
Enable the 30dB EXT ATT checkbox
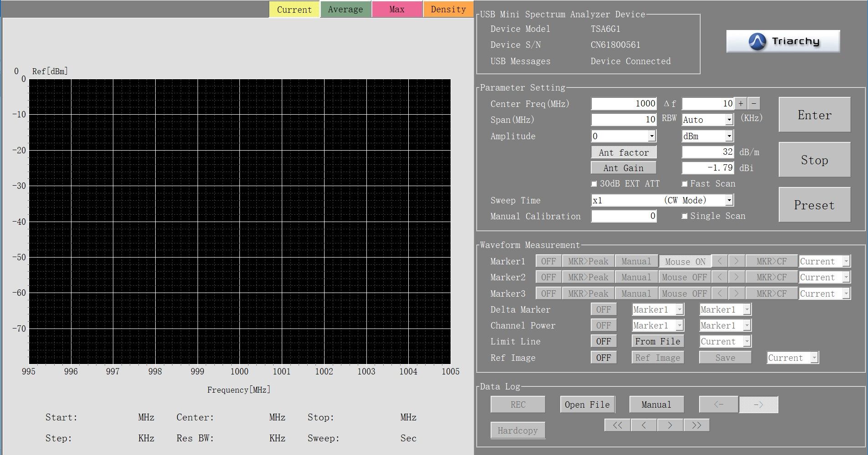click(x=594, y=184)
